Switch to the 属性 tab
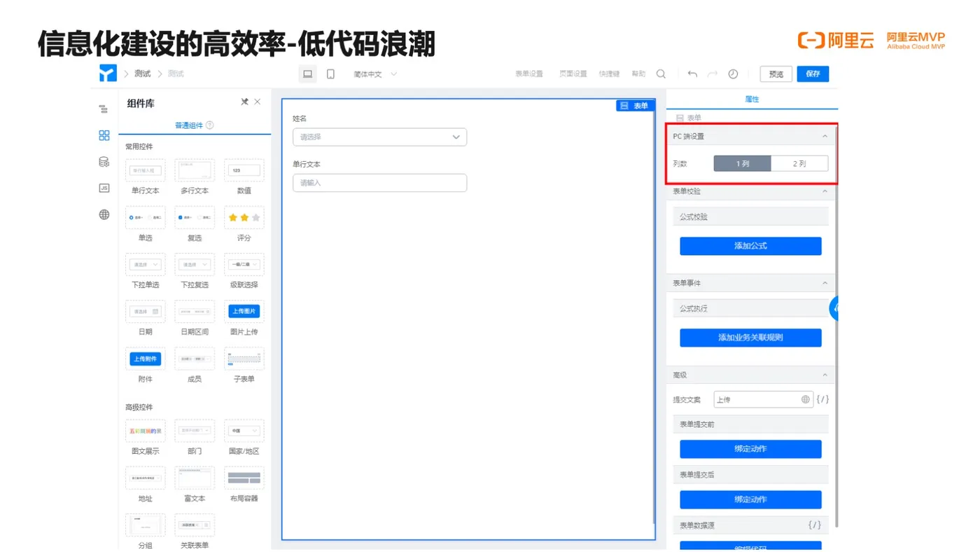Screen dimensions: 980x552 [x=752, y=99]
